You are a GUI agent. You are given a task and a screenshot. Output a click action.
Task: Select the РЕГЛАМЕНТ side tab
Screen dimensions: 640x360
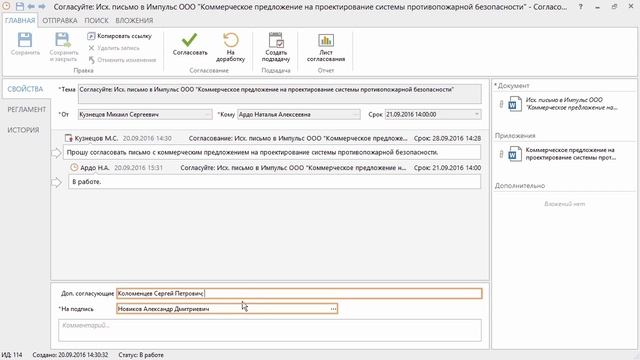[x=27, y=109]
